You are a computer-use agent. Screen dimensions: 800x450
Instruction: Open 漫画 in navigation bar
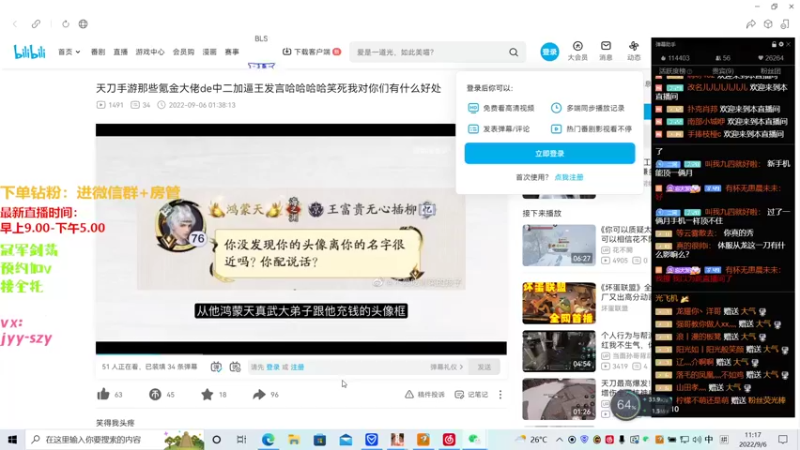pyautogui.click(x=210, y=52)
